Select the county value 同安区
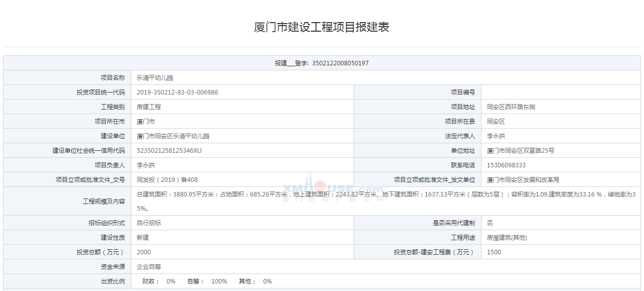Viewport: 644px width, 291px height. [x=496, y=122]
